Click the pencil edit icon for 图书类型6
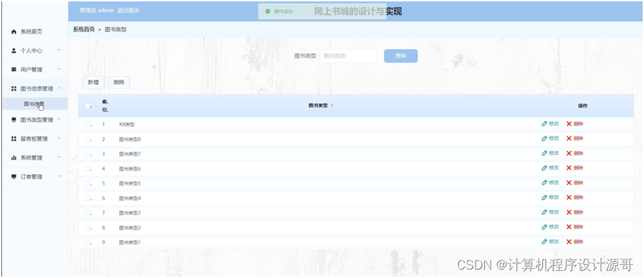This screenshot has width=644, height=278. [x=544, y=168]
